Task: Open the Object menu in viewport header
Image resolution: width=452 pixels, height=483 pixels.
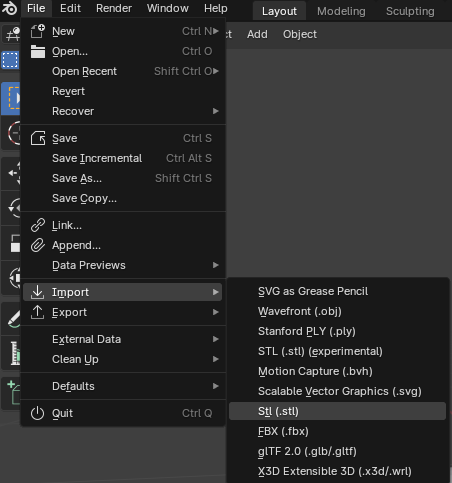Action: click(300, 34)
